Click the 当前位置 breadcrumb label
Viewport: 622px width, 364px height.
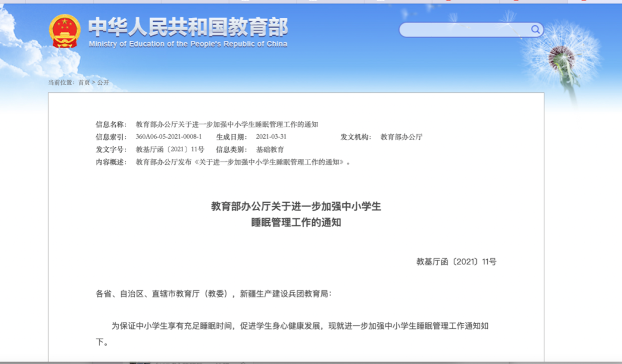[61, 82]
